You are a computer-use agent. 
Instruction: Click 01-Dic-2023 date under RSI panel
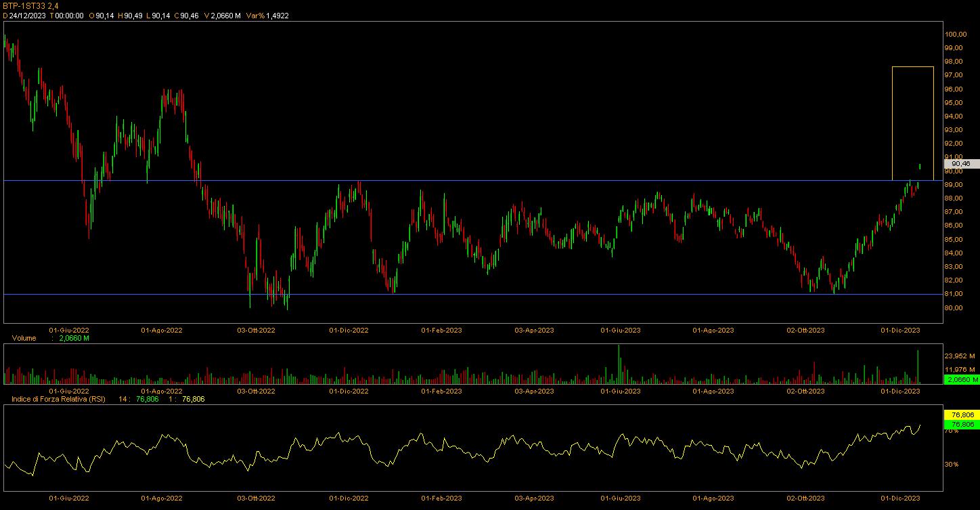tap(900, 498)
